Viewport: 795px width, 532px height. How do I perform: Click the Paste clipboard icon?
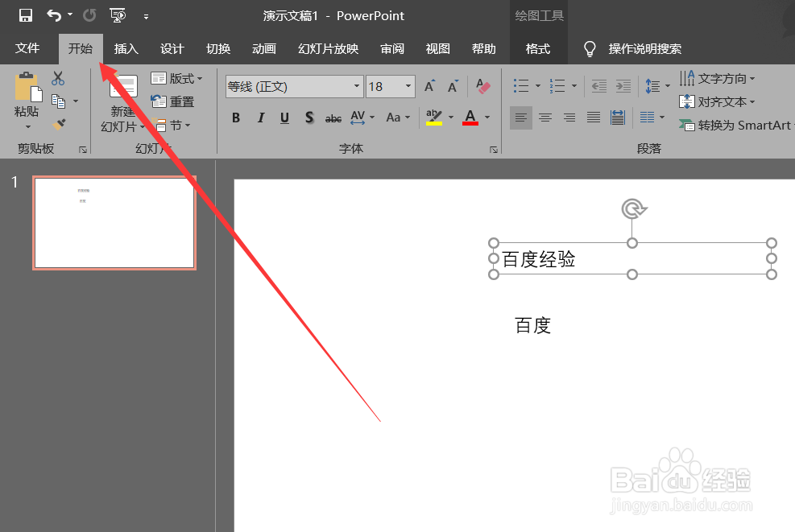click(x=28, y=86)
